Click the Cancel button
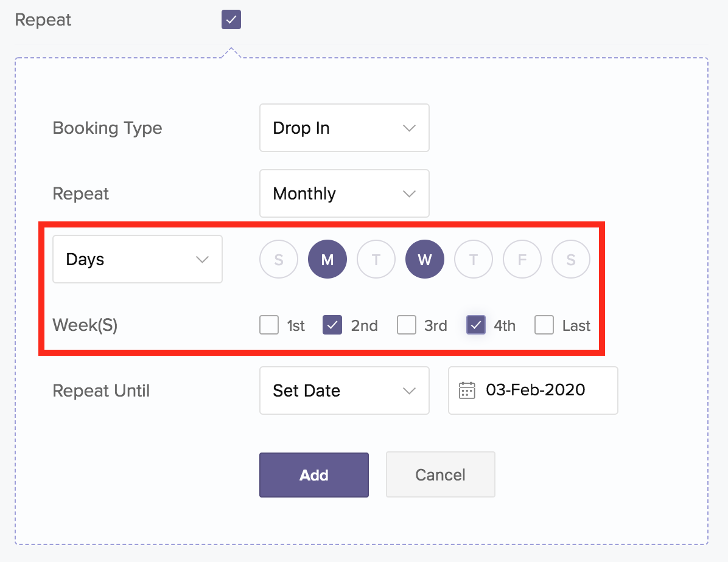The width and height of the screenshot is (728, 562). (441, 475)
